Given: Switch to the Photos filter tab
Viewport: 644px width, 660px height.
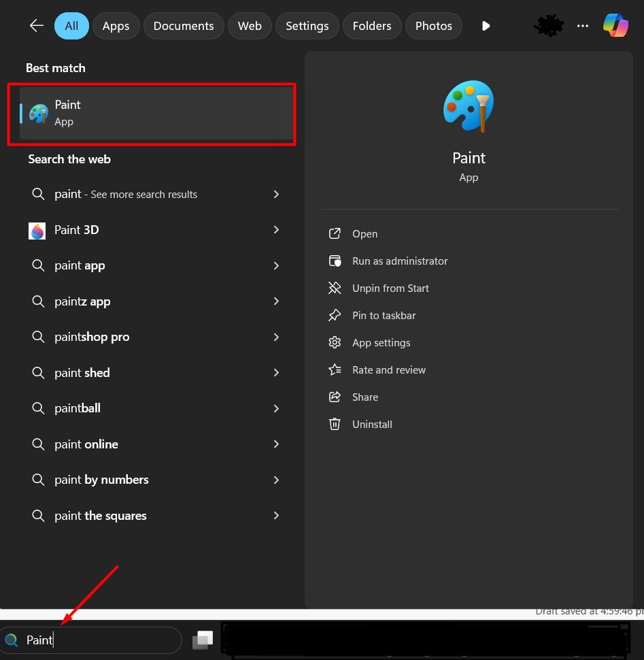Looking at the screenshot, I should (434, 26).
